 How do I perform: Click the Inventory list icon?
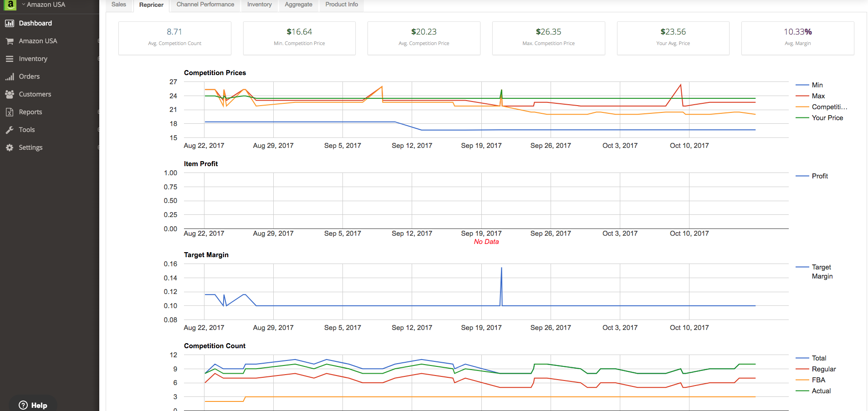[10, 59]
